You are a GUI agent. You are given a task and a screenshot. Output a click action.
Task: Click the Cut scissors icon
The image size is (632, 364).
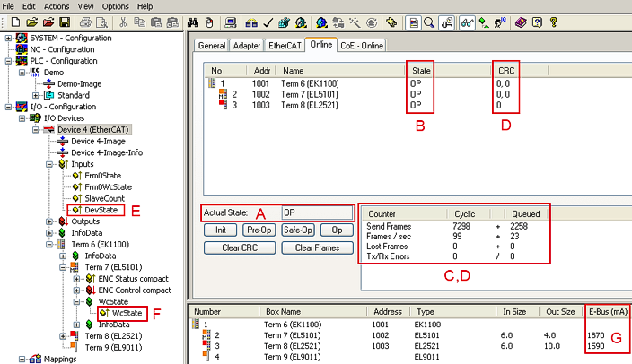point(123,22)
